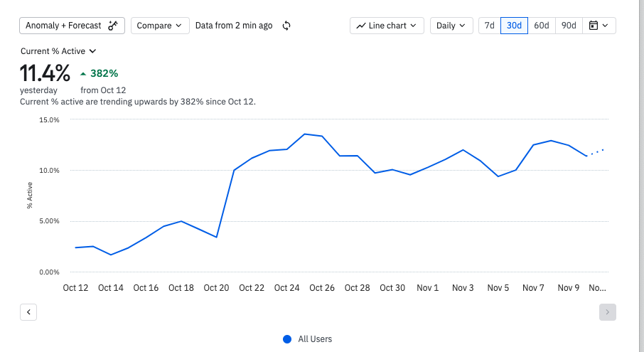Image resolution: width=644 pixels, height=352 pixels.
Task: Click the disabled right arrow pager
Action: [608, 311]
